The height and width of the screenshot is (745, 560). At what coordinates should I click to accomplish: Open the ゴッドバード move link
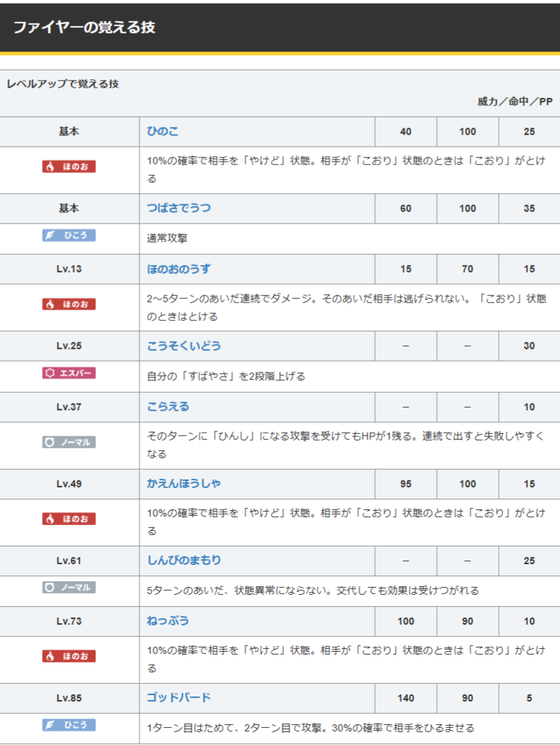(x=179, y=698)
